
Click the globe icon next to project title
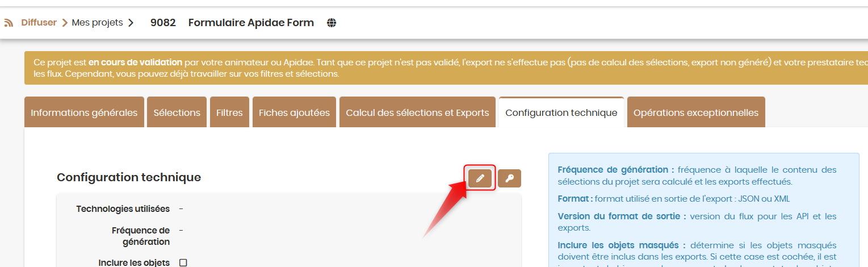[x=332, y=23]
